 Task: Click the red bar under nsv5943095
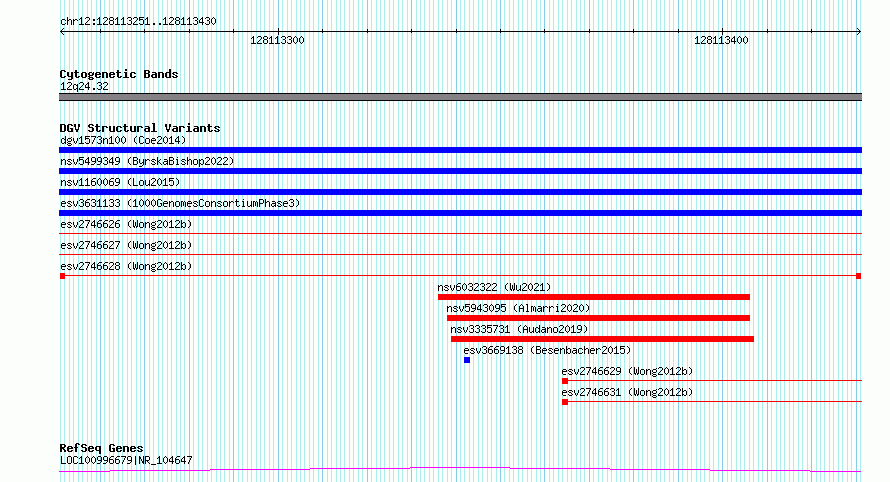pos(598,318)
